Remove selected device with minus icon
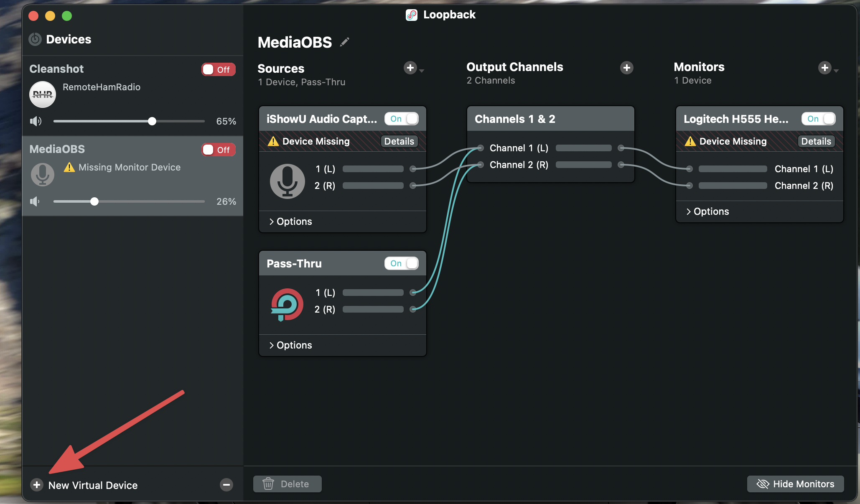Screen dimensions: 860x504 tap(226, 485)
